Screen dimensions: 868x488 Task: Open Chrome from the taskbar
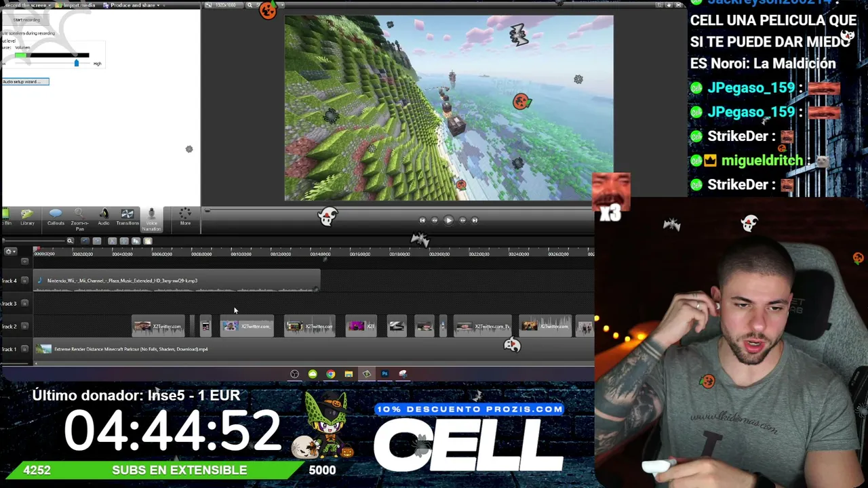pos(330,373)
